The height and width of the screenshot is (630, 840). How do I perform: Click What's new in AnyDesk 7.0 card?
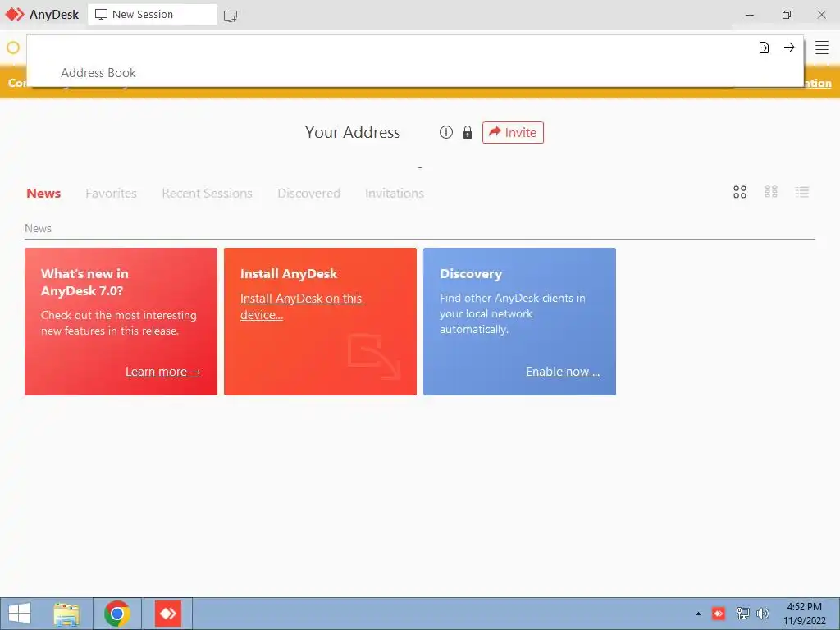tap(121, 322)
